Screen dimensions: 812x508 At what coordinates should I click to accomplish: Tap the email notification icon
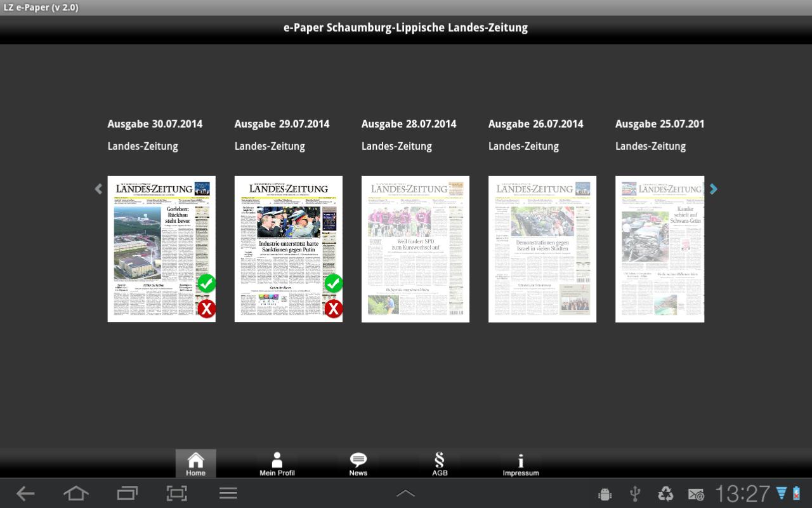(x=696, y=494)
